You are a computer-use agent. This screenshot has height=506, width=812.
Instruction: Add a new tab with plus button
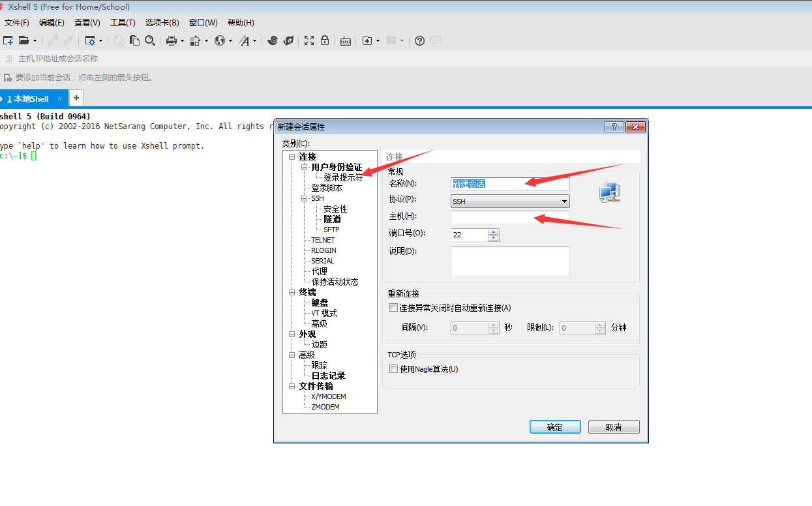[x=76, y=98]
